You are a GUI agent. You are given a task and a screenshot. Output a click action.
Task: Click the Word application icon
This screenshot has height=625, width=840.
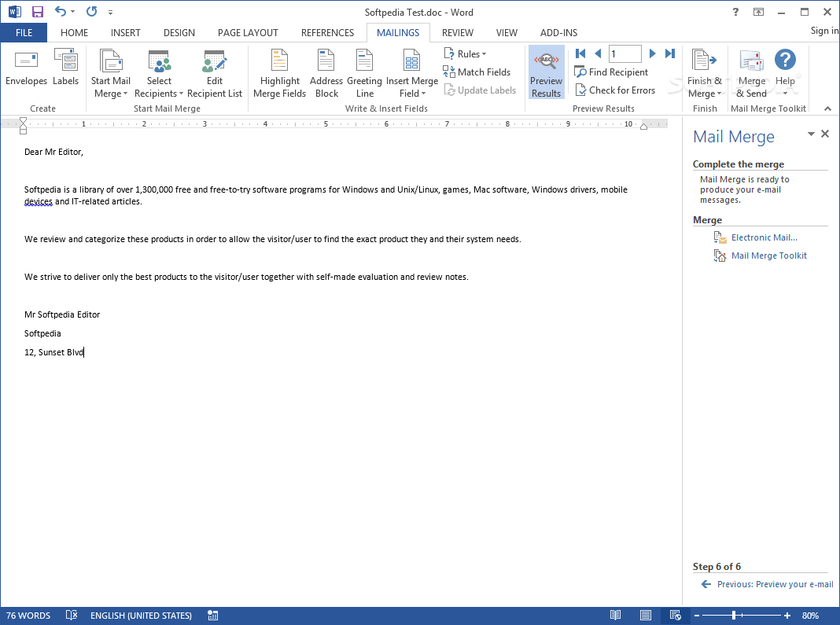tap(14, 12)
